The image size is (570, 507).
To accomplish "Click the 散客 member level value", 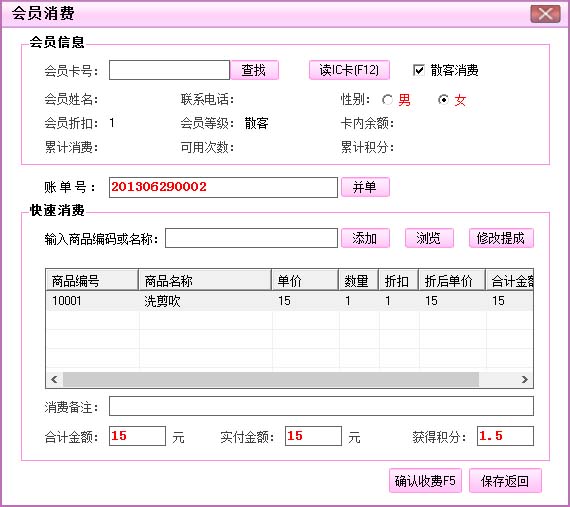I will point(256,123).
